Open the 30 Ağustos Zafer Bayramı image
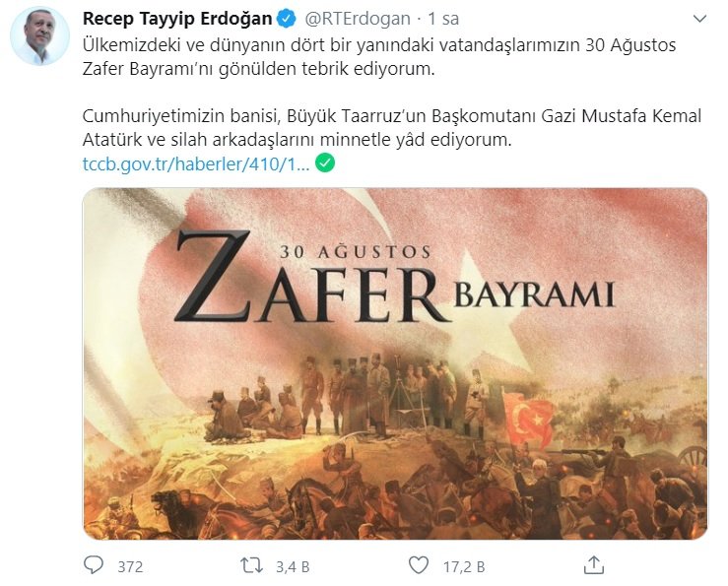The height and width of the screenshot is (586, 728). click(x=395, y=363)
